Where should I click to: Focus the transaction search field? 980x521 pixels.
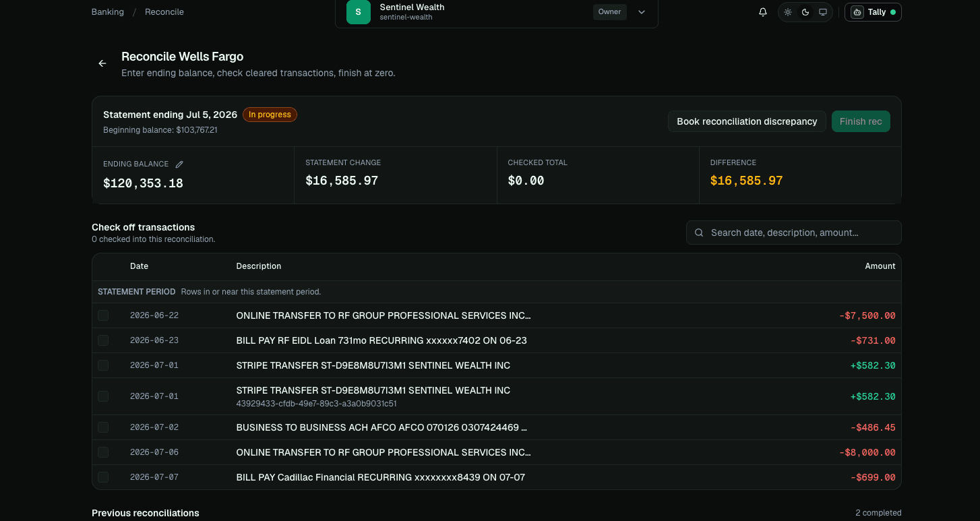click(794, 233)
